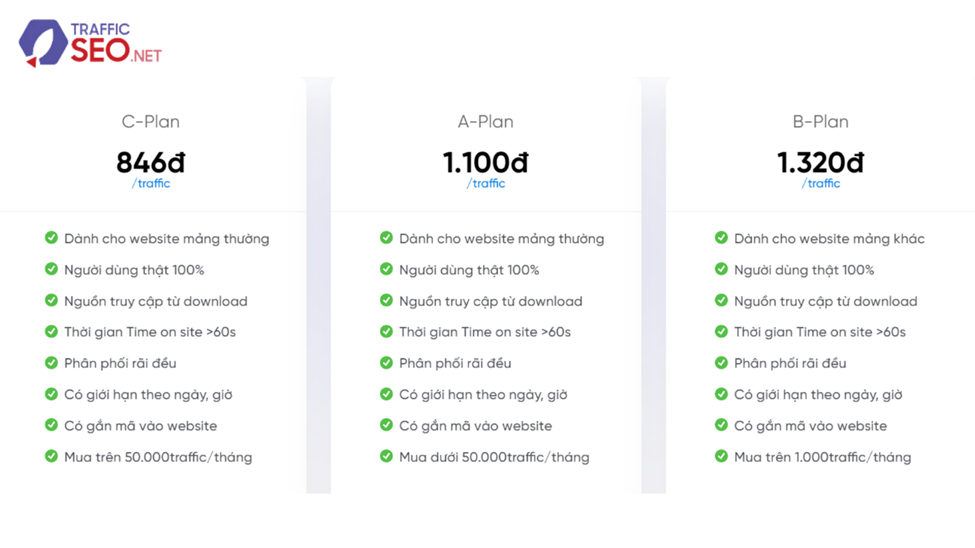The width and height of the screenshot is (975, 548).
Task: Click the Traffic SEO.NET logo
Action: (90, 43)
